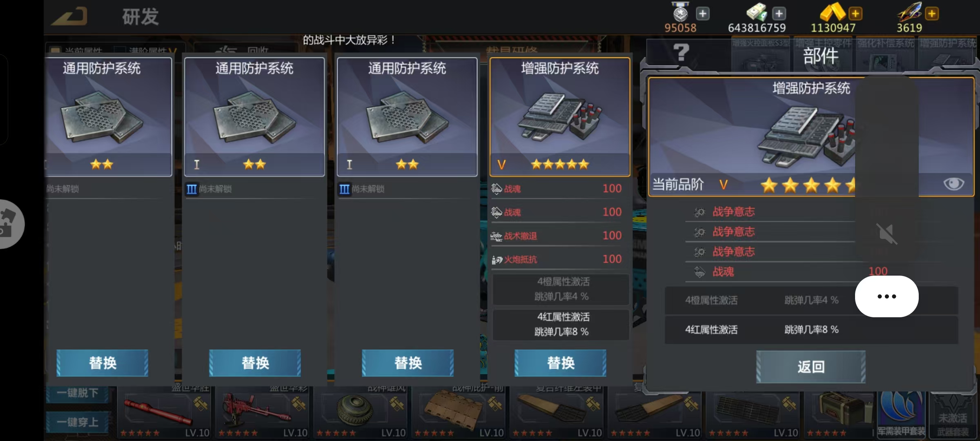This screenshot has width=980, height=441.
Task: Select the 增强防护系统 five-star card
Action: pos(560,117)
